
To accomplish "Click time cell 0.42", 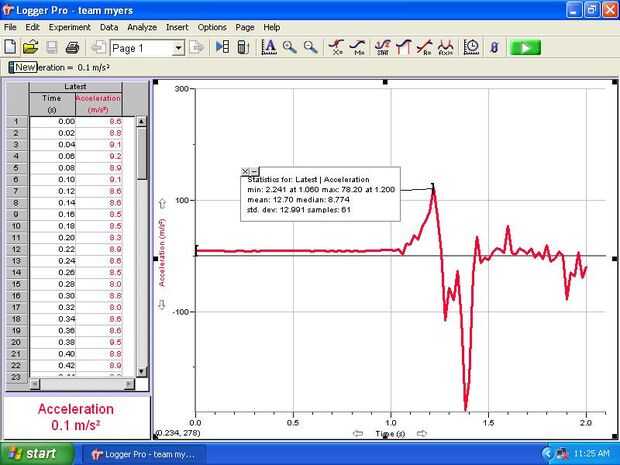I will 53,365.
